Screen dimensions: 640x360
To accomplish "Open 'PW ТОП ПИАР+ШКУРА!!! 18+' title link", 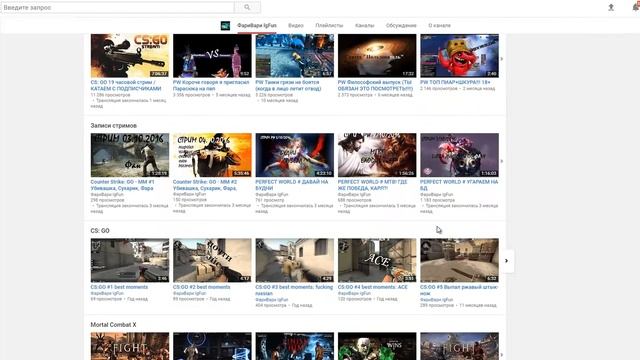I will pyautogui.click(x=455, y=82).
